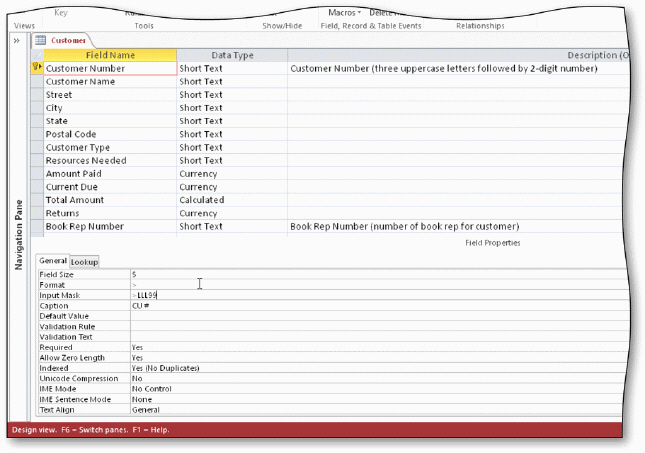Click the Navigation Pane vertical label
Screen dimensions: 645x453
pyautogui.click(x=19, y=235)
